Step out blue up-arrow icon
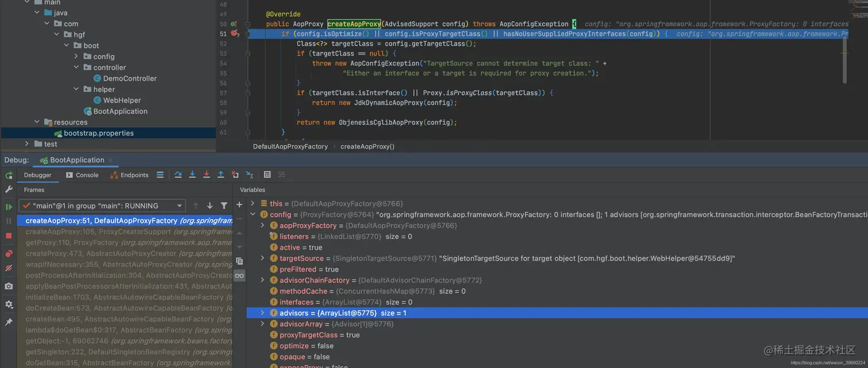 pos(221,175)
